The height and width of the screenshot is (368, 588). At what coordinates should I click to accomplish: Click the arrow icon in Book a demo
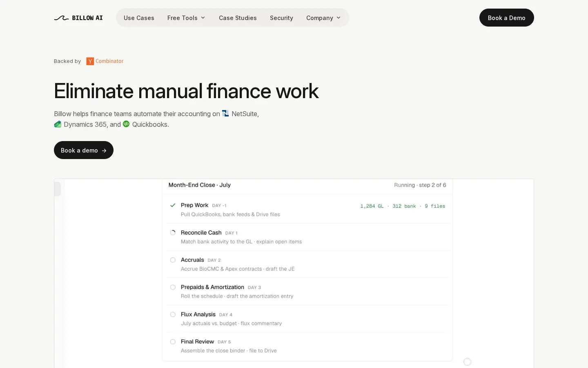pyautogui.click(x=104, y=150)
